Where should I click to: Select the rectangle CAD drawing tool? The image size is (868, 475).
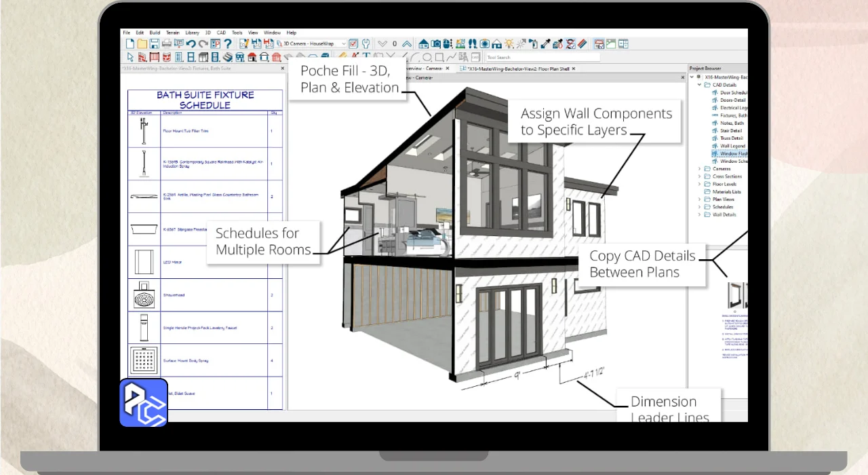pyautogui.click(x=439, y=57)
